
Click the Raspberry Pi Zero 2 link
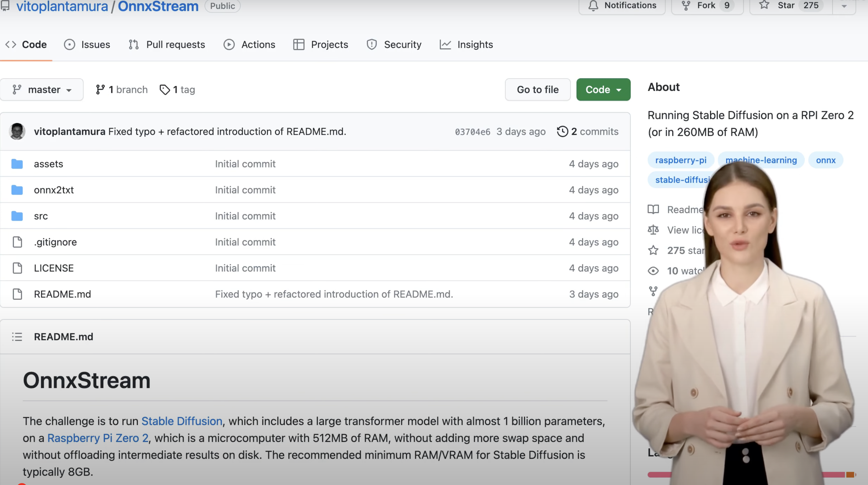coord(98,438)
